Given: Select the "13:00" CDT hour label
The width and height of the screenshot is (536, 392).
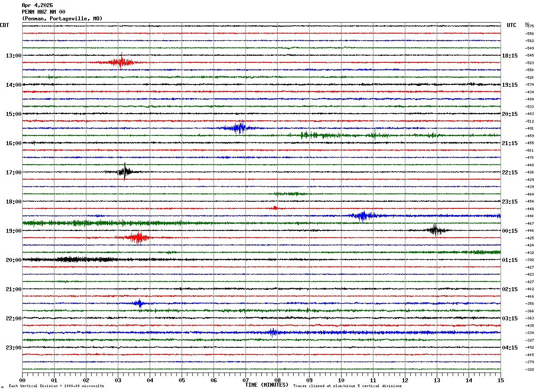Looking at the screenshot, I should pyautogui.click(x=14, y=56).
